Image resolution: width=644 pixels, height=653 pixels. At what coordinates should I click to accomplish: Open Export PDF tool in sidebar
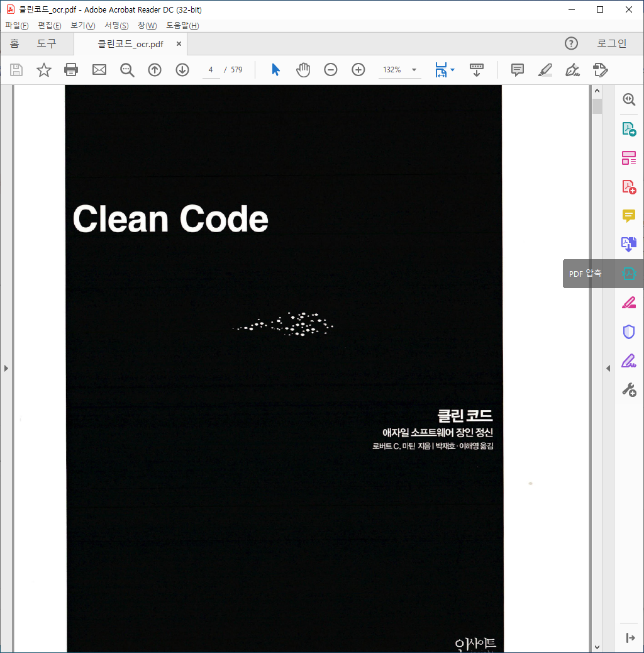(x=629, y=129)
